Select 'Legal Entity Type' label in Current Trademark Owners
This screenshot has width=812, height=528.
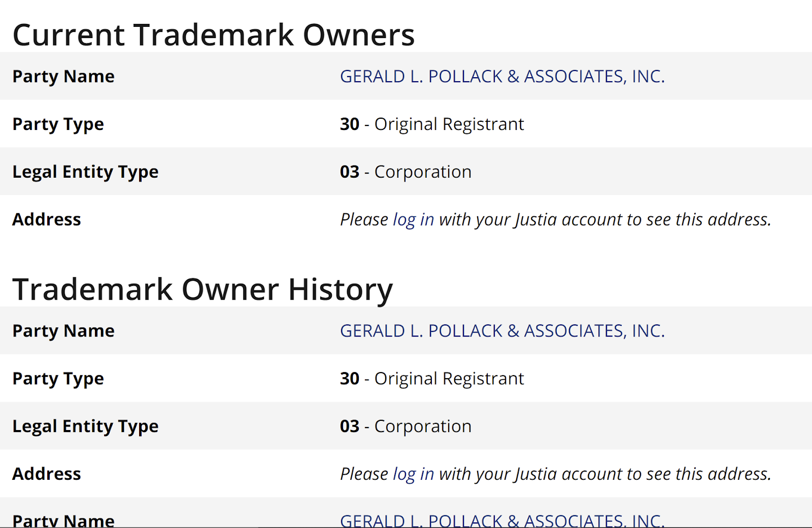tap(85, 172)
